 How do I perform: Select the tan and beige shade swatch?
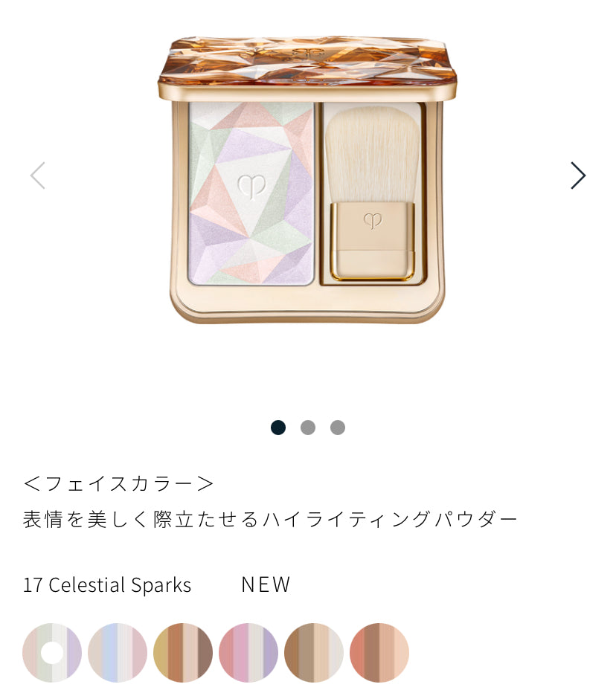[314, 652]
